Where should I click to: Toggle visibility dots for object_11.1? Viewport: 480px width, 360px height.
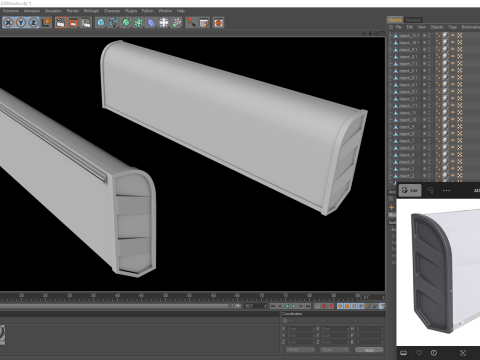429,36
